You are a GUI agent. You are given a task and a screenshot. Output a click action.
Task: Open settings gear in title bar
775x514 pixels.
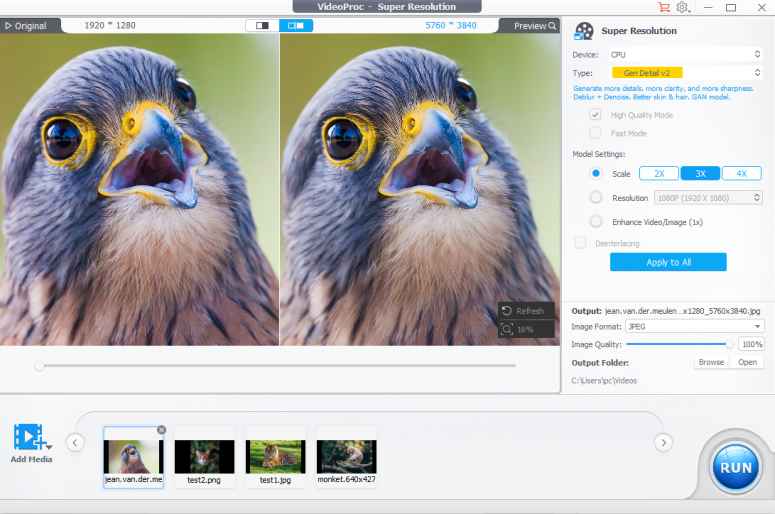coord(682,7)
